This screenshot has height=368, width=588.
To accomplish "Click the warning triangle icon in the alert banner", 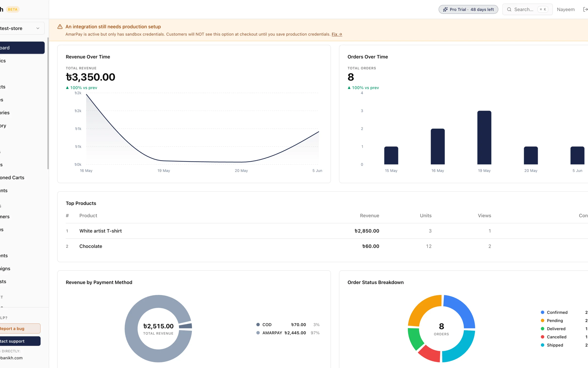I will 60,26.
